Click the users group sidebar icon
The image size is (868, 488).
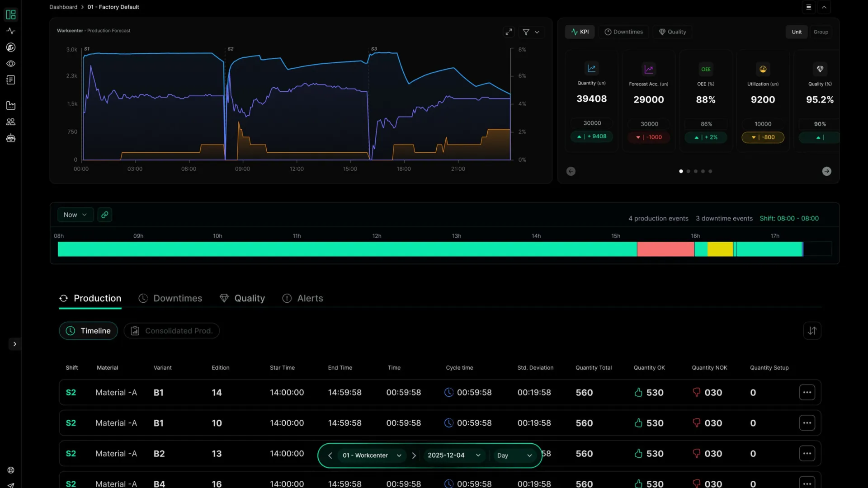pos(11,122)
